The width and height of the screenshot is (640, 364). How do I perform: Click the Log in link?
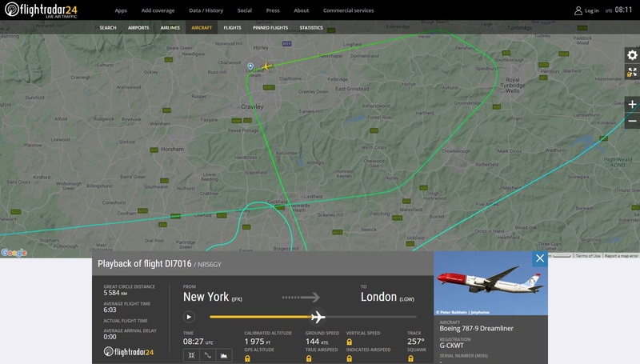click(x=586, y=10)
